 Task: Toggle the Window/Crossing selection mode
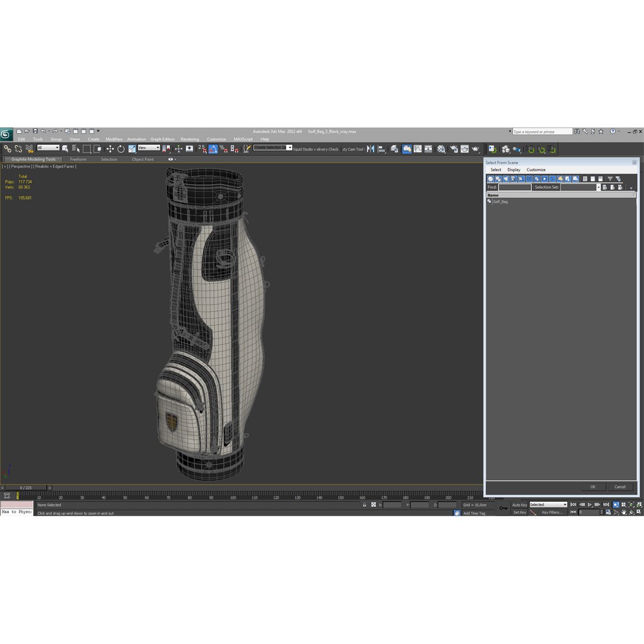pyautogui.click(x=97, y=149)
